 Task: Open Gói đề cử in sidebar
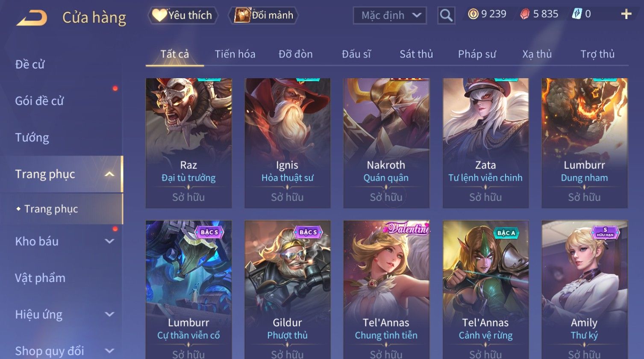(39, 101)
